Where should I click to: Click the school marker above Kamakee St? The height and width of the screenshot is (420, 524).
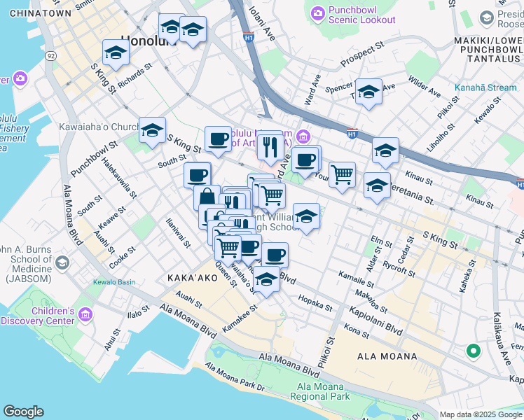(266, 280)
